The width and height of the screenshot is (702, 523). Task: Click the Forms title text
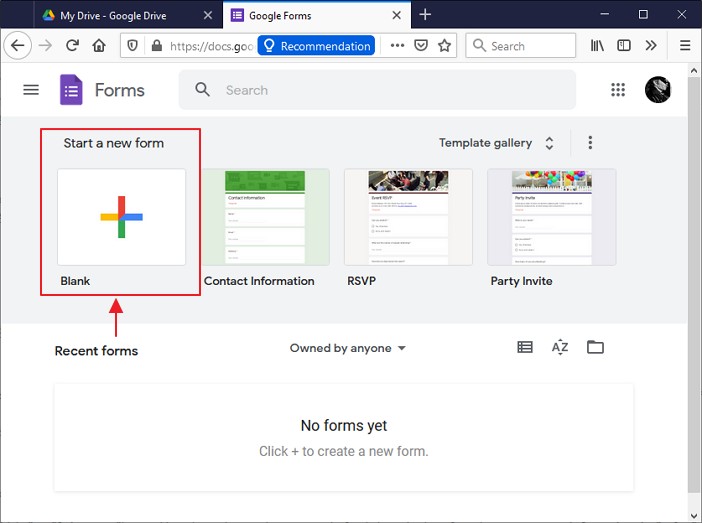coord(120,90)
